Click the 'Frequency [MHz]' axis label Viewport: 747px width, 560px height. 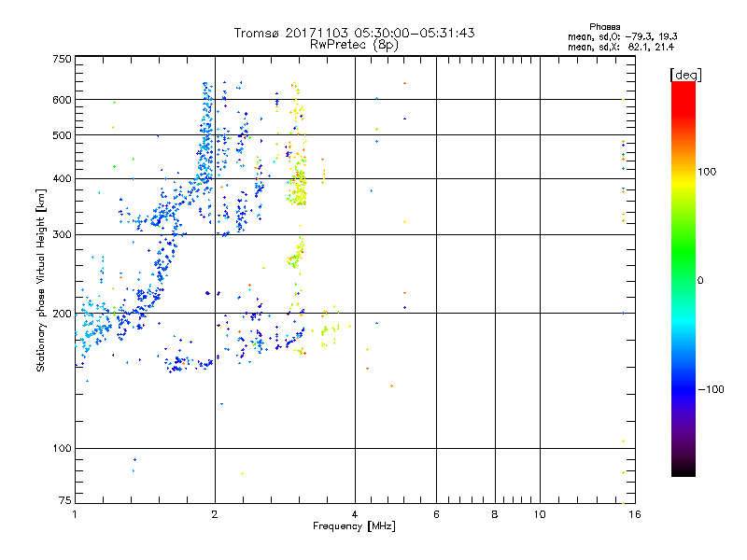coord(354,526)
